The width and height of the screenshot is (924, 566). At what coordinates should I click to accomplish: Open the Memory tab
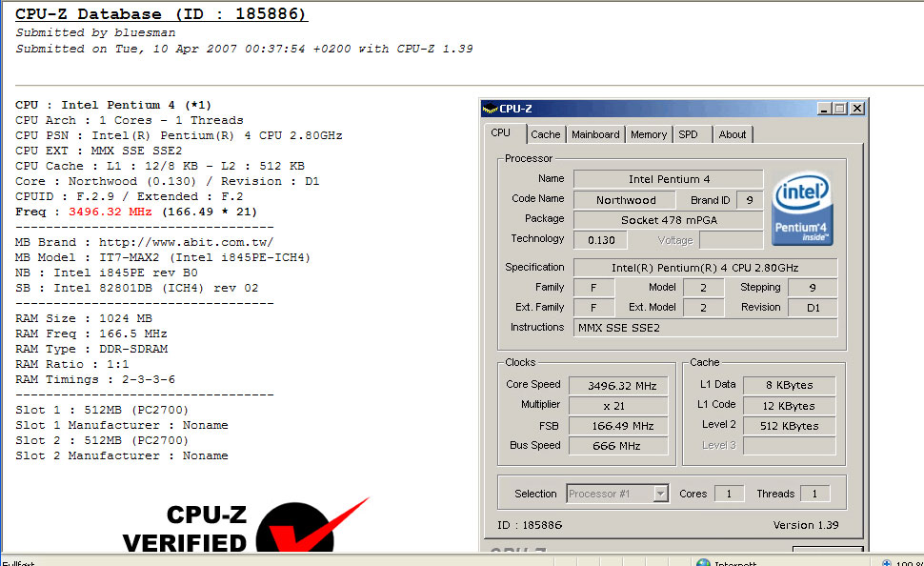click(x=648, y=134)
